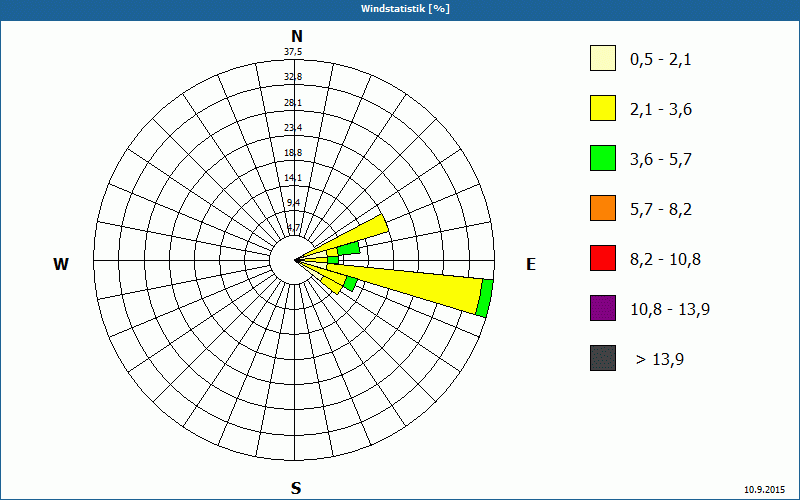The image size is (800, 500).
Task: Click the E compass direction label
Action: pyautogui.click(x=531, y=264)
